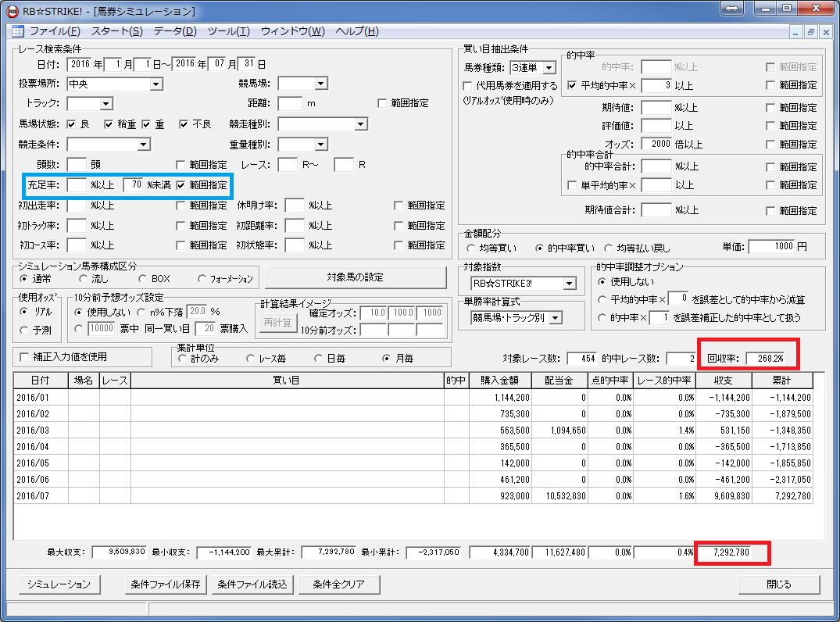840x622 pixels.
Task: Open the ツール(T) menu
Action: (229, 31)
